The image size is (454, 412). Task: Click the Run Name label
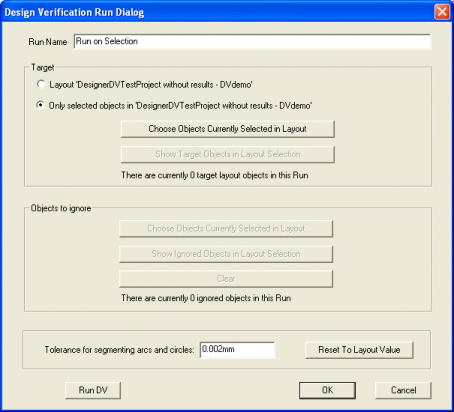point(48,42)
